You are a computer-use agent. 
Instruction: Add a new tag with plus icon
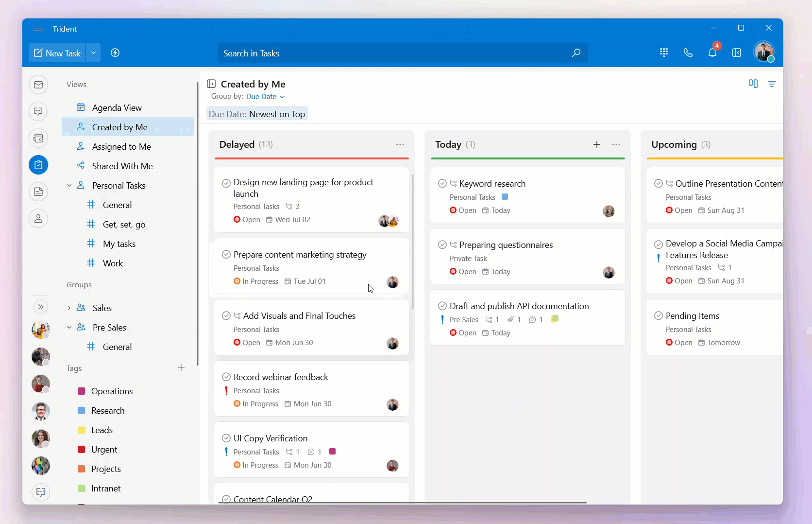(181, 368)
